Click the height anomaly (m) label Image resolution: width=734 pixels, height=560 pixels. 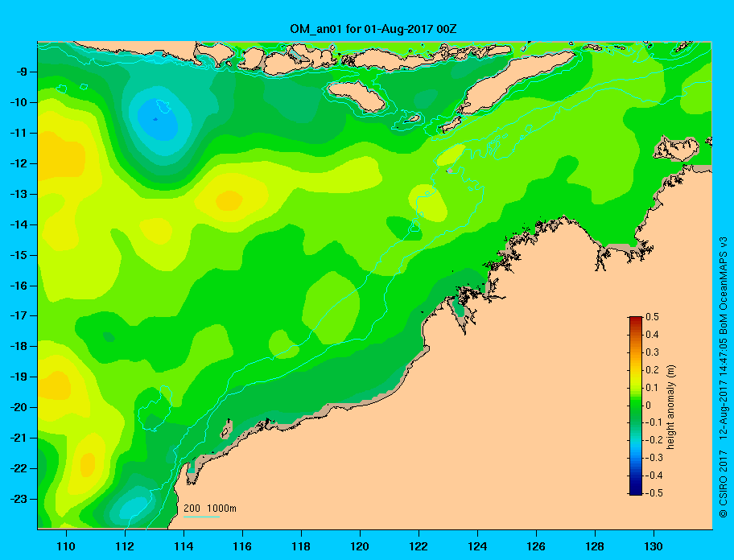(x=671, y=406)
